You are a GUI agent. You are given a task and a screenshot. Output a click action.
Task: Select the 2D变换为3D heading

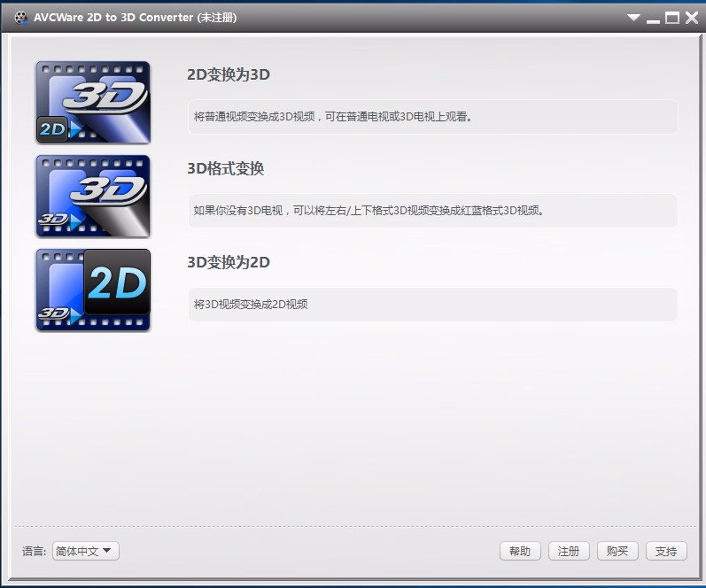click(229, 74)
